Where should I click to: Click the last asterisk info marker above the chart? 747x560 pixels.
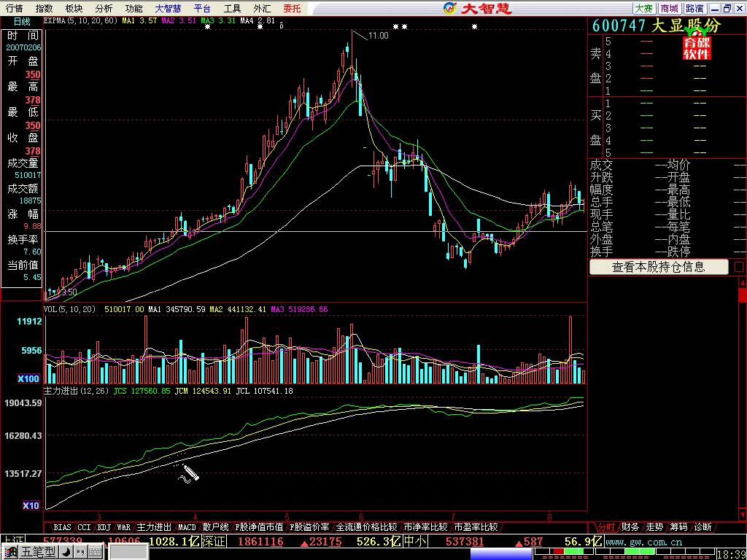[x=474, y=27]
